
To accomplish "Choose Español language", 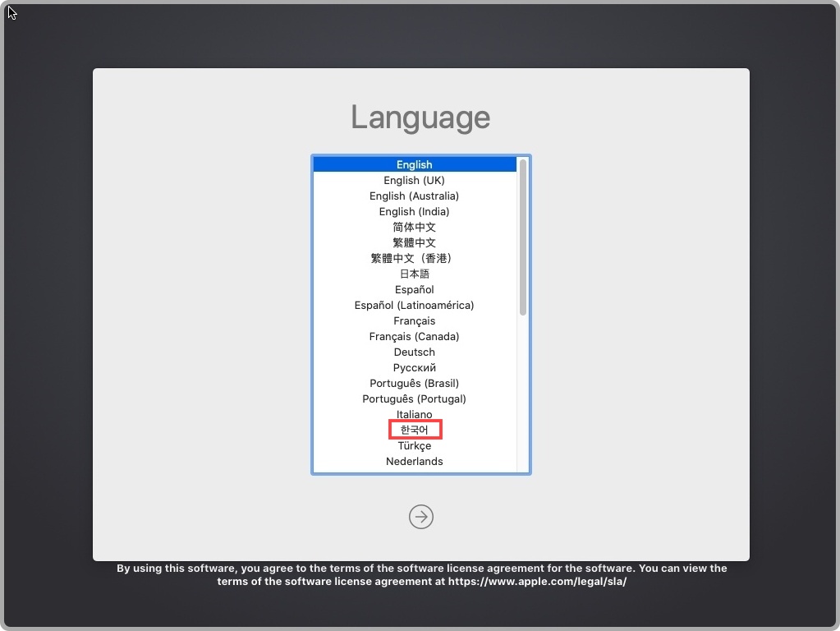I will [x=415, y=289].
